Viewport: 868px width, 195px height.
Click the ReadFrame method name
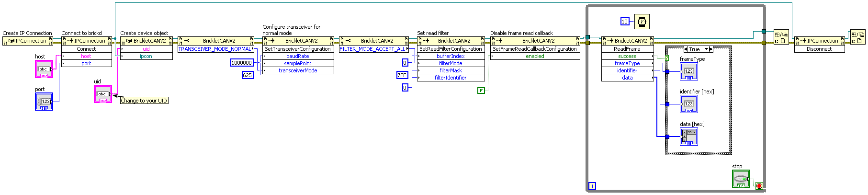click(627, 49)
